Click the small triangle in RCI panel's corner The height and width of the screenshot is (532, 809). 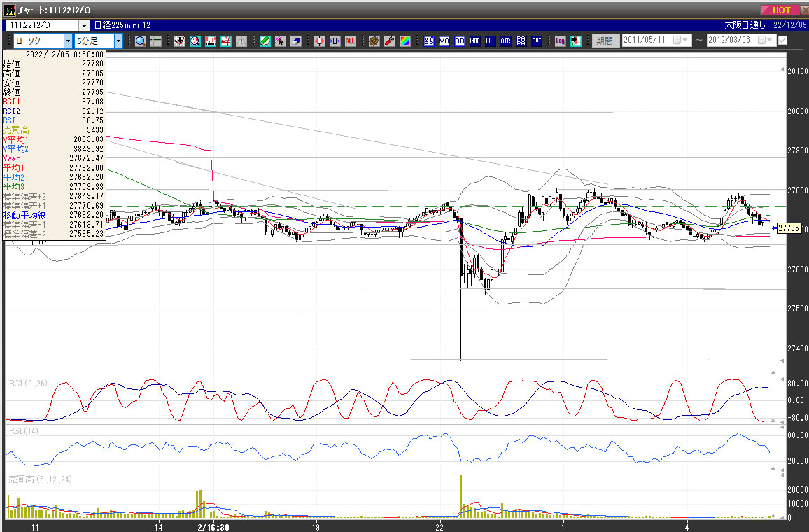click(x=773, y=421)
